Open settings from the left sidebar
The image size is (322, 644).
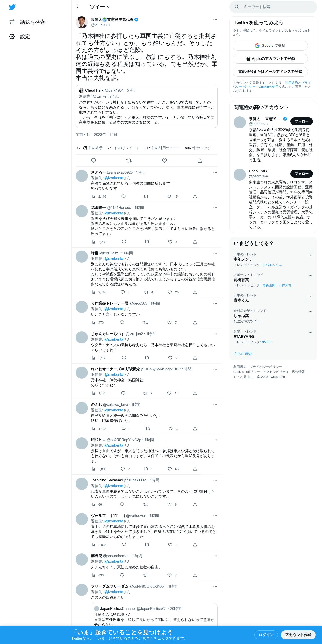click(20, 36)
